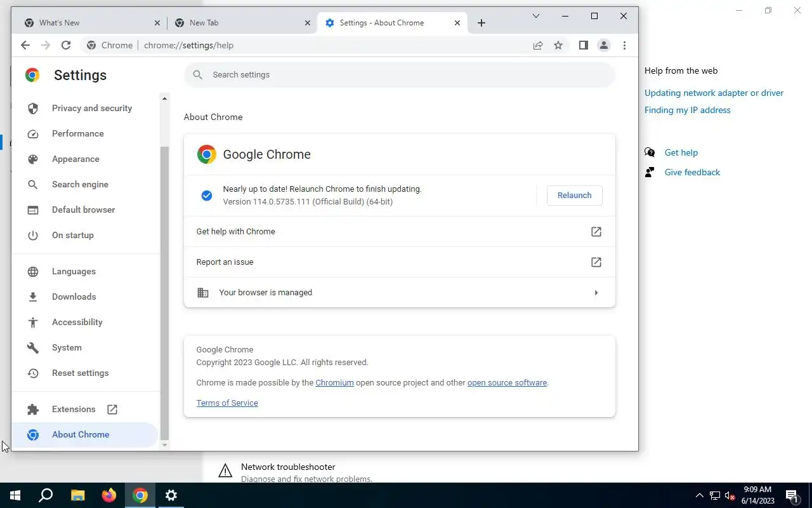Click the muted volume tray icon

[730, 496]
